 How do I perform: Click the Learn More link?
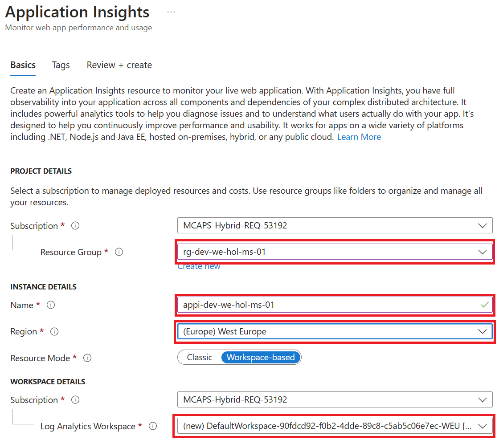pyautogui.click(x=359, y=137)
